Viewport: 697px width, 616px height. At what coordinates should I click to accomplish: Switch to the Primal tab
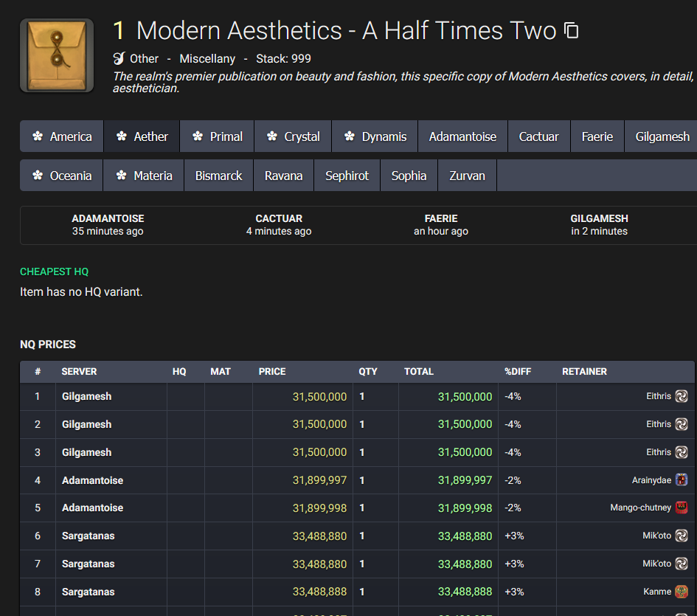tap(217, 136)
